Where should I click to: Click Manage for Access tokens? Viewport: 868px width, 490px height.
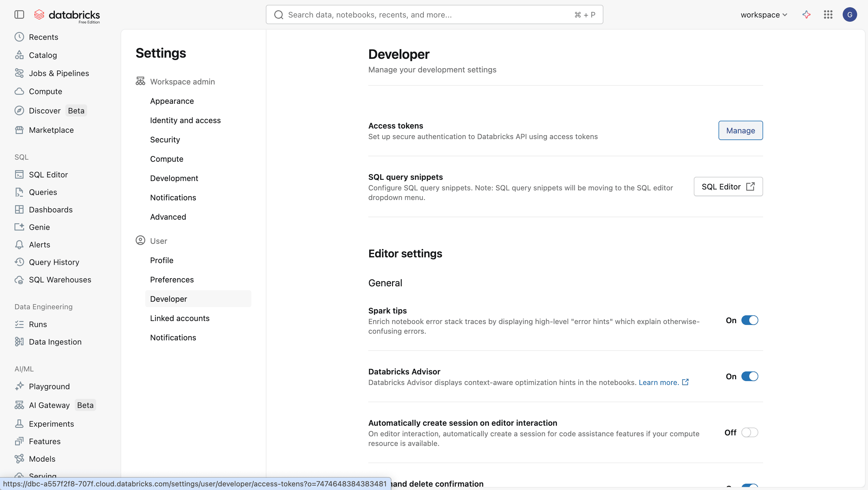pos(740,131)
